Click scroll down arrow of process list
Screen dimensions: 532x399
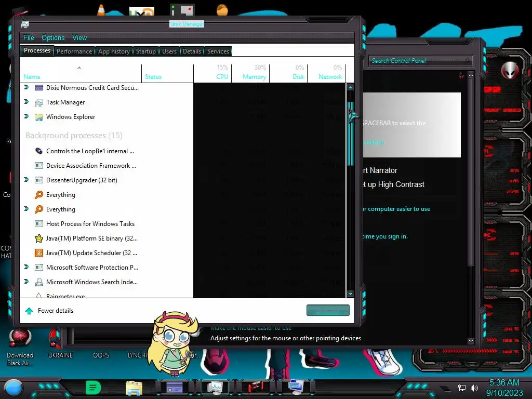[x=350, y=294]
